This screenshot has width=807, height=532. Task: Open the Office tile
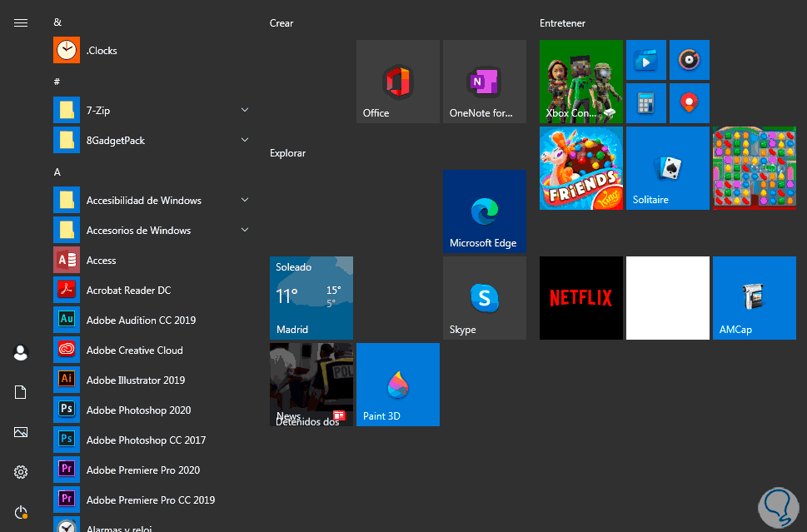tap(398, 82)
